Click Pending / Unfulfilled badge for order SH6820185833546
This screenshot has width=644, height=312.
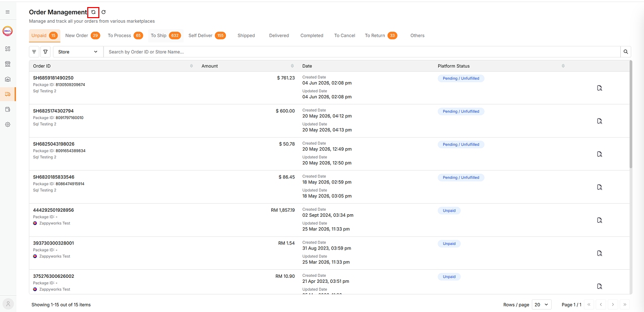pyautogui.click(x=461, y=177)
